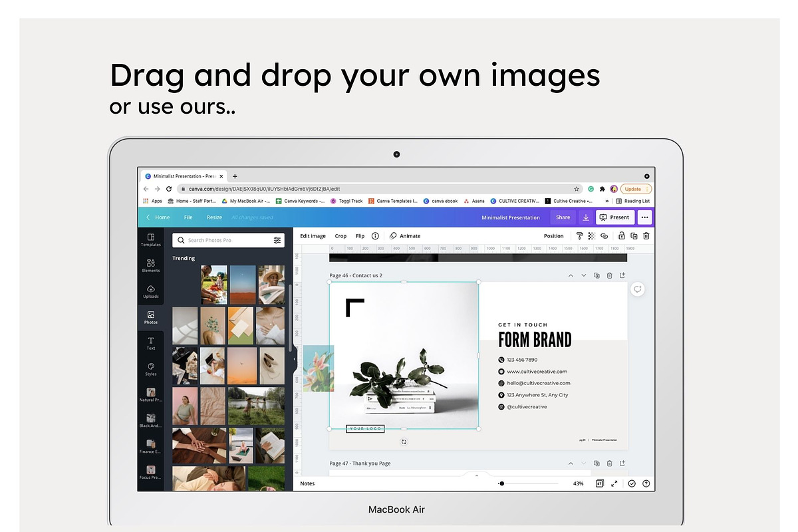This screenshot has height=532, width=798.
Task: Open the Help question mark icon
Action: (x=646, y=483)
